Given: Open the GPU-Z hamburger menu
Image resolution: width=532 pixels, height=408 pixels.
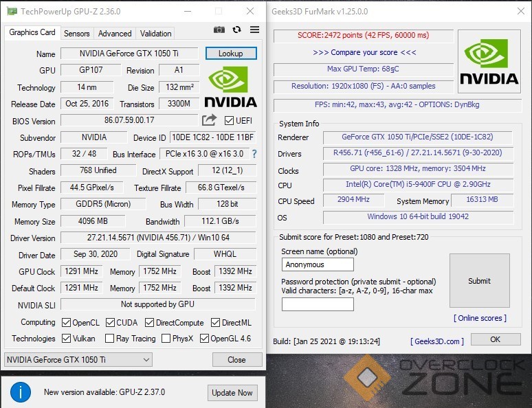Looking at the screenshot, I should [255, 30].
